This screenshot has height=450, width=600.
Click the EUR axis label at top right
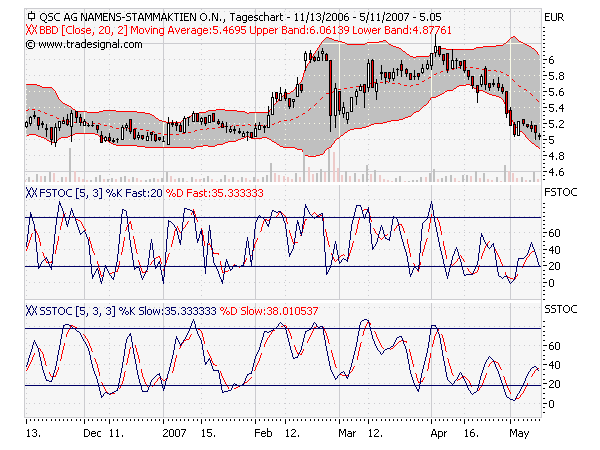[x=554, y=18]
